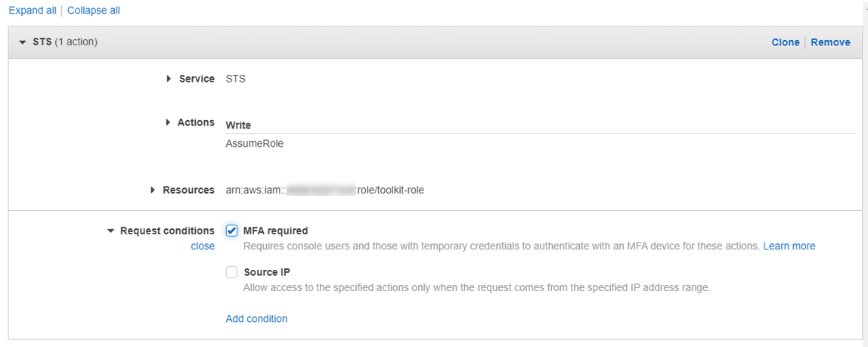Uncheck the MFA required checkbox
Screen dimensions: 868x347
click(231, 231)
